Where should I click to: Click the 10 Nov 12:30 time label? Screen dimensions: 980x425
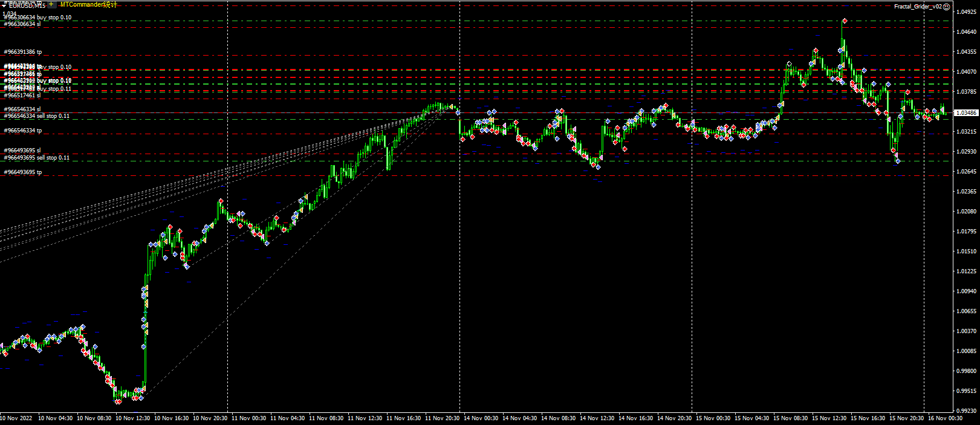133,418
